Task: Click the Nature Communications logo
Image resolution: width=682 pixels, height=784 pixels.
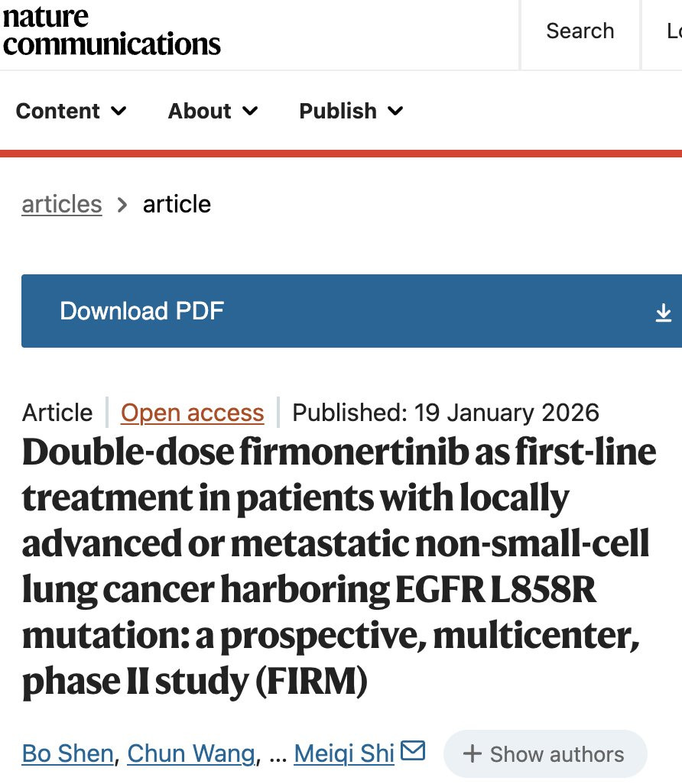Action: coord(111,31)
